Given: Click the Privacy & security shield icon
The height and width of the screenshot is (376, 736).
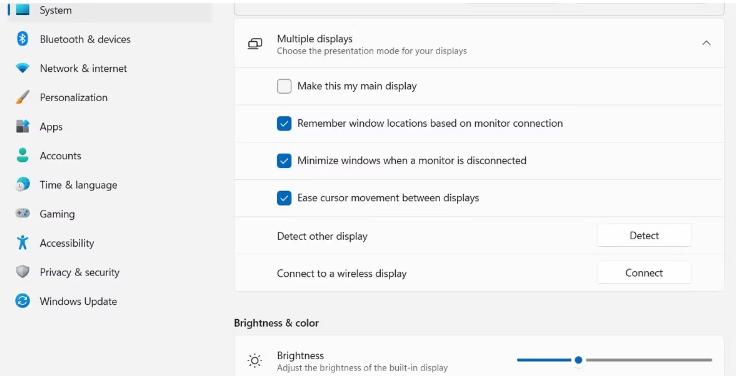Looking at the screenshot, I should (x=23, y=272).
